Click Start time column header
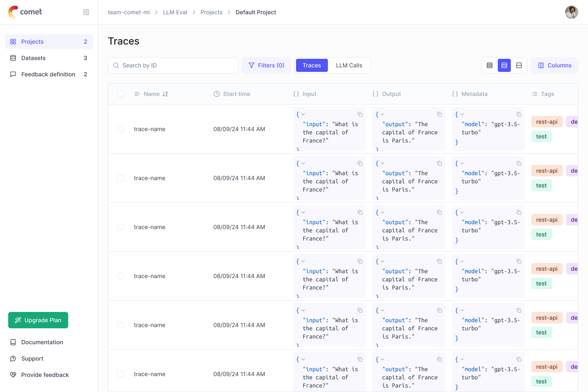Image resolution: width=588 pixels, height=392 pixels. coord(232,94)
